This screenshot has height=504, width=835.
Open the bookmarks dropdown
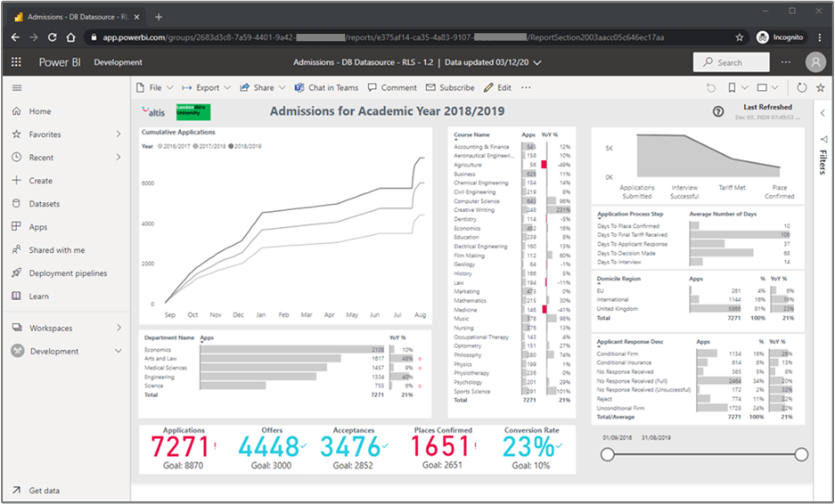[x=738, y=88]
